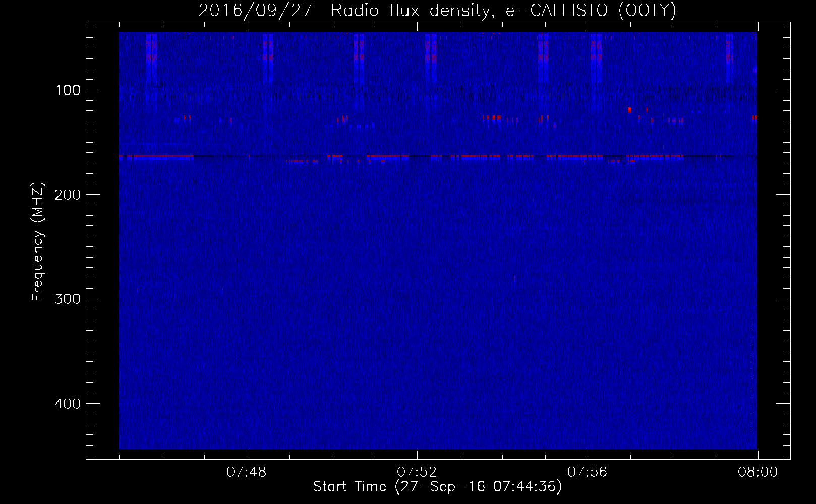Click the '200' frequency tick label
Screen dimensions: 816x504
click(x=67, y=195)
